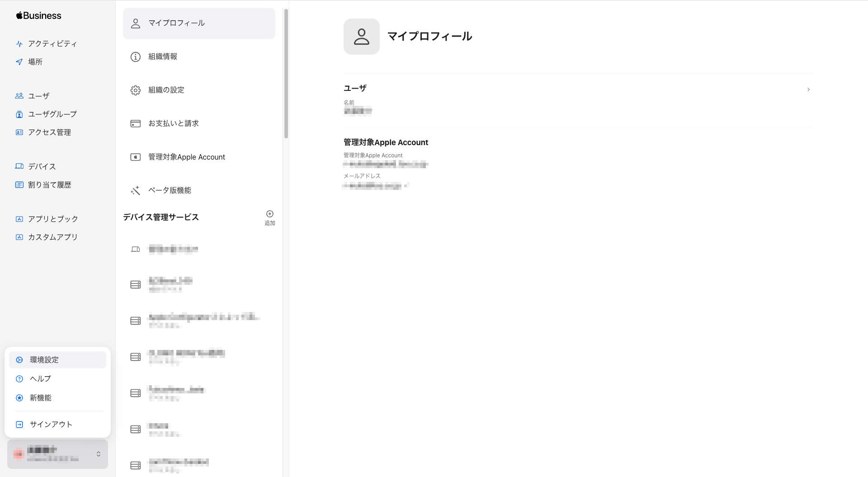
Task: Open ヘルプ from popup menu
Action: [57, 379]
